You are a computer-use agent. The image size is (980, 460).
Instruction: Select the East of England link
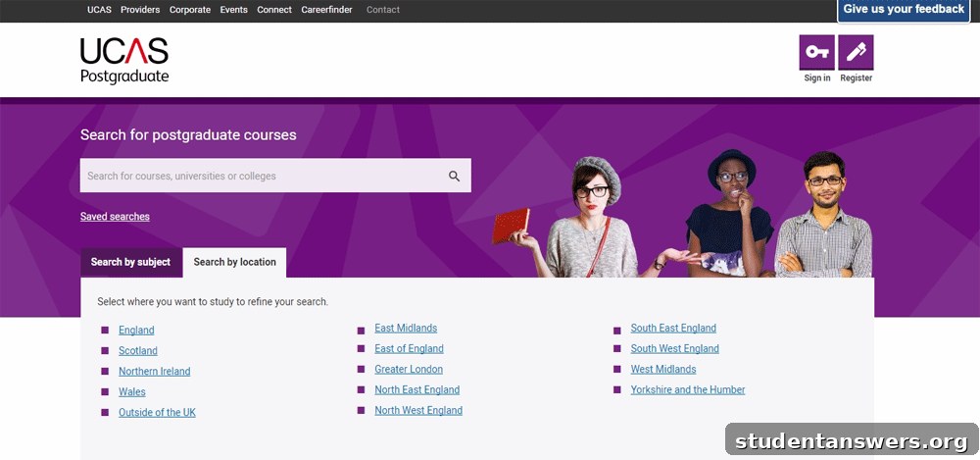pos(409,349)
